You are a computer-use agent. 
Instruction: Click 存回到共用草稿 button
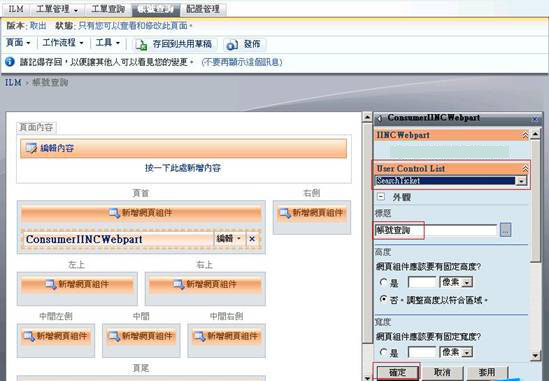[174, 44]
